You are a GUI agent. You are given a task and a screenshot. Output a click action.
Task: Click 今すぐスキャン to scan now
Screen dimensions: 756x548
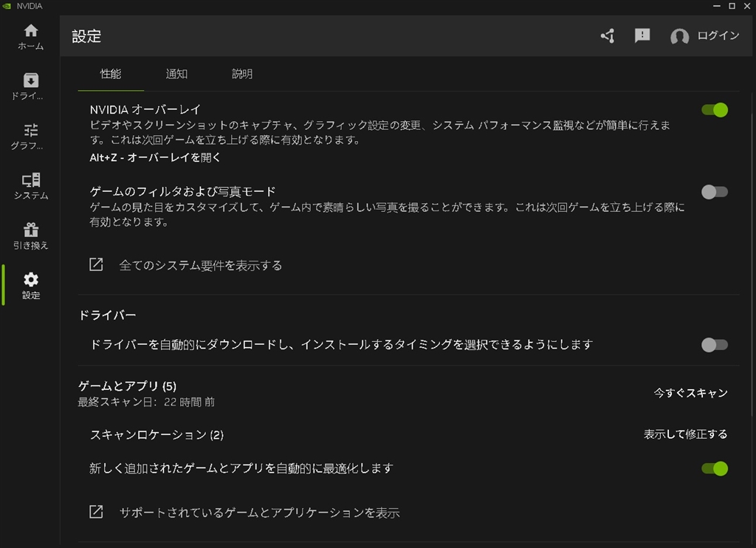(x=690, y=393)
